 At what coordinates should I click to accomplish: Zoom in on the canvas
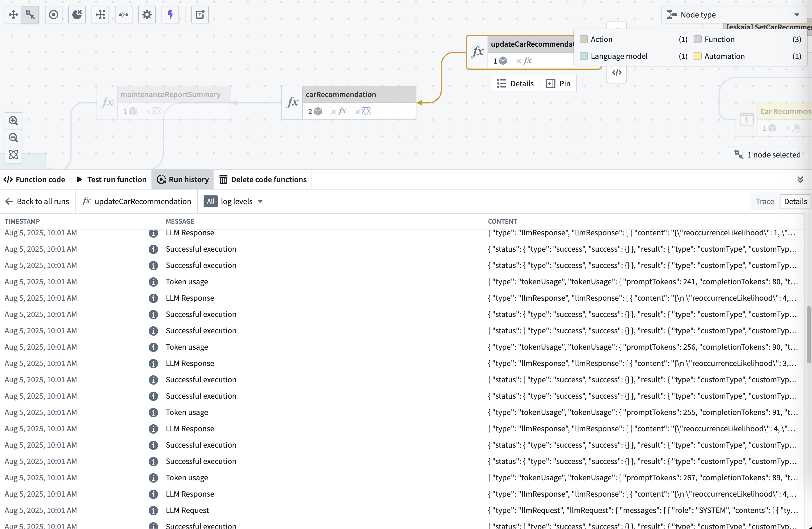[13, 120]
